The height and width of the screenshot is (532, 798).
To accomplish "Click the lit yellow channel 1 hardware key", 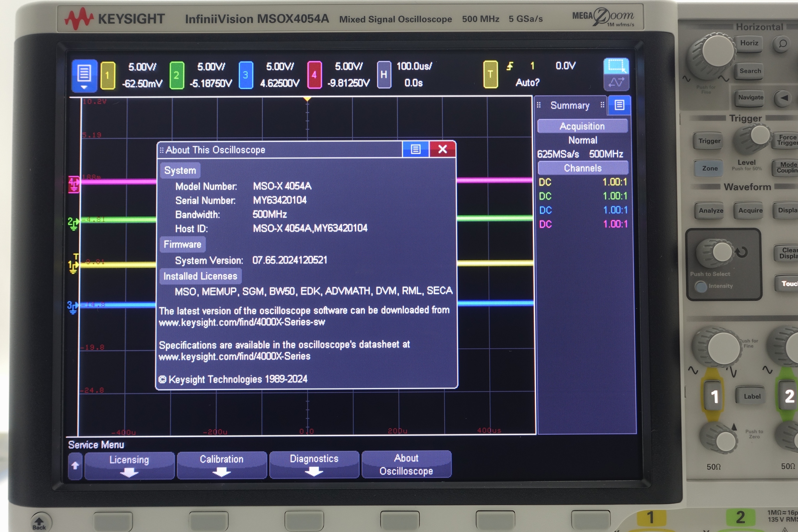I will pos(714,397).
